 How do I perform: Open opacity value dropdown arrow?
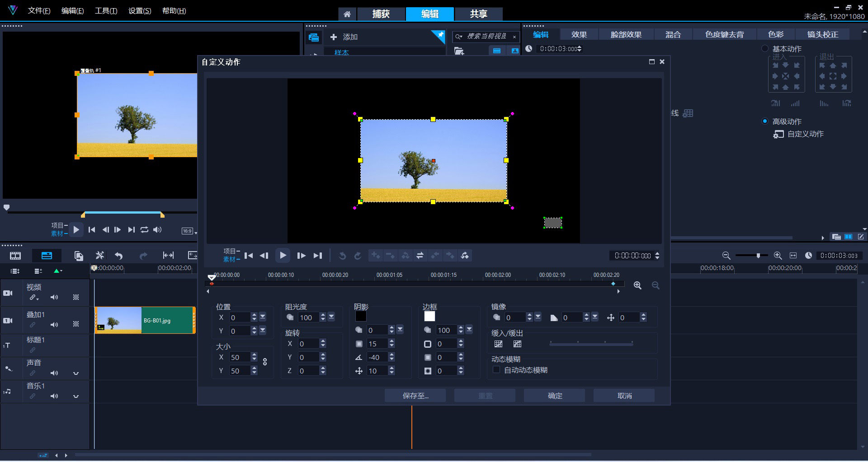click(331, 317)
